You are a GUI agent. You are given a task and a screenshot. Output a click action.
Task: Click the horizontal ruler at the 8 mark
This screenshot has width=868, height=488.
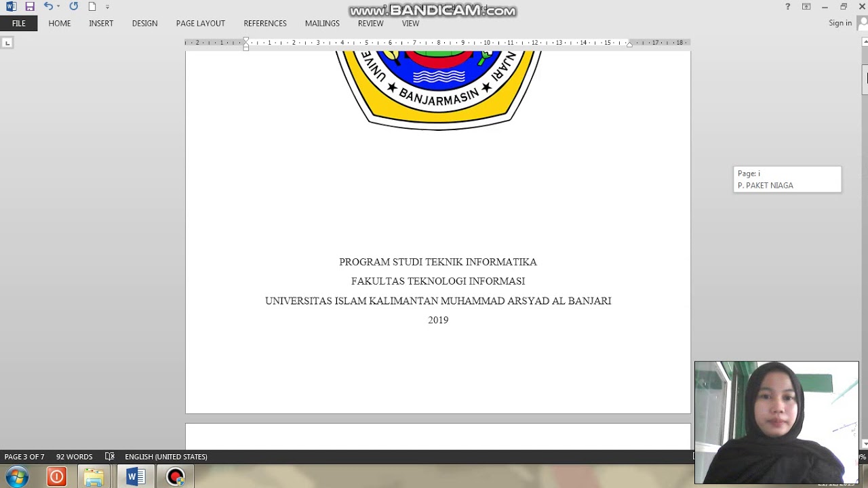(439, 42)
